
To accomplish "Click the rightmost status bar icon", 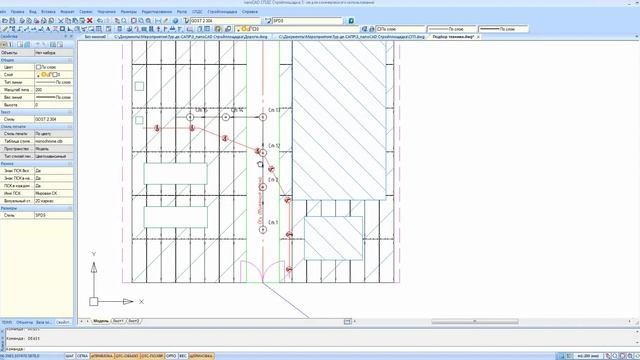I will (637, 356).
